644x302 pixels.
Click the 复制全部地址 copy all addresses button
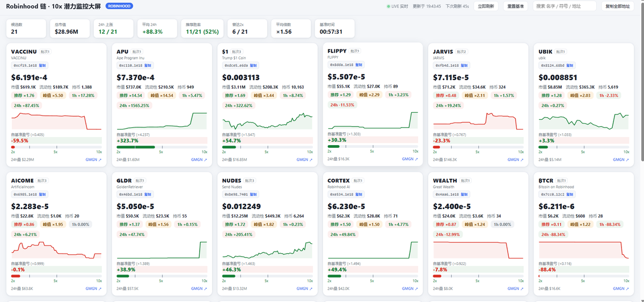tap(618, 6)
